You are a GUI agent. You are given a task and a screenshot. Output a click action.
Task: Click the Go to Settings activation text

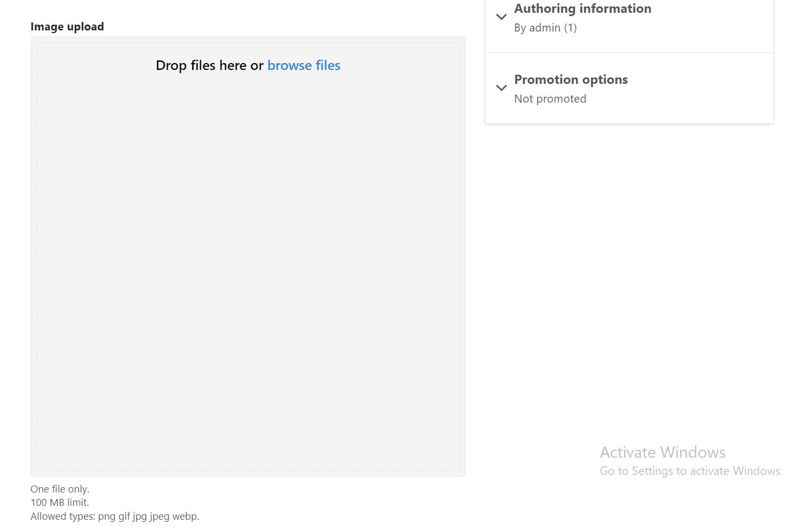(690, 471)
